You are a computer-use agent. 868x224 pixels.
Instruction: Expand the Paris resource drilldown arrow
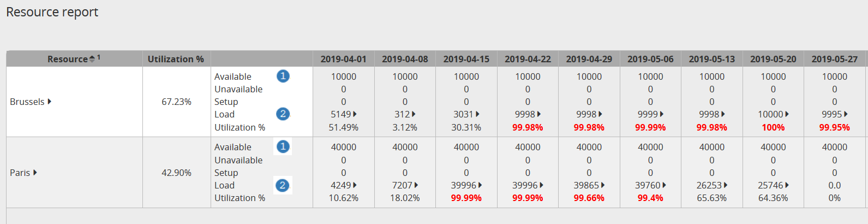click(35, 173)
